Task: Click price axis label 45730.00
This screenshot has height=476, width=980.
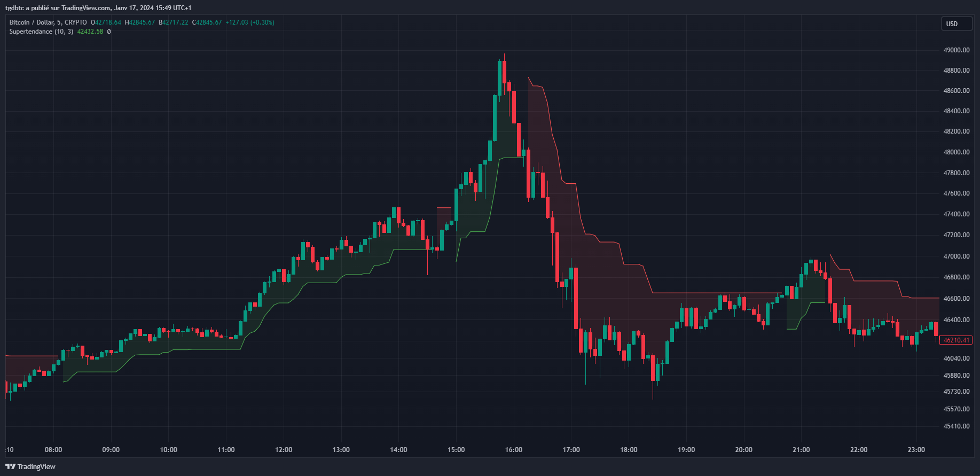Action: pyautogui.click(x=957, y=392)
